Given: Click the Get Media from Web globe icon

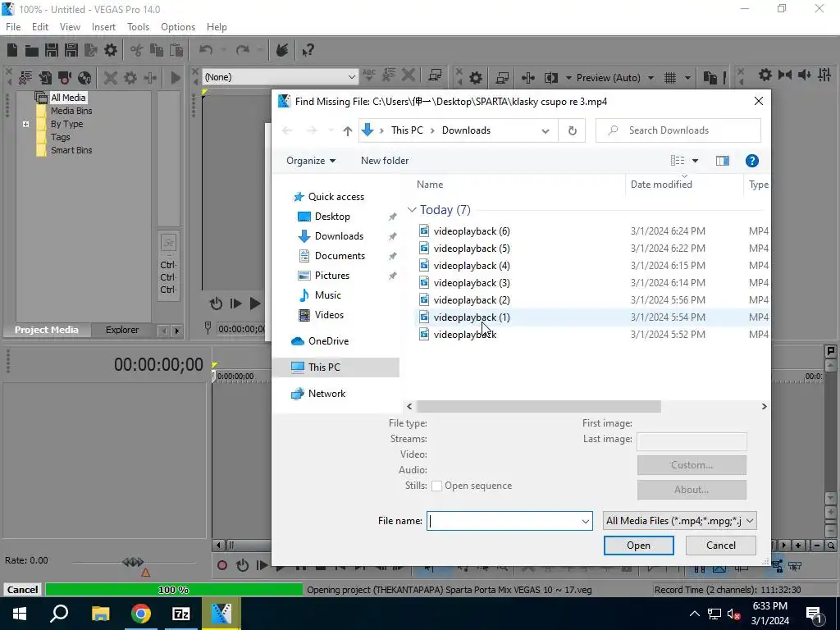Looking at the screenshot, I should point(84,78).
